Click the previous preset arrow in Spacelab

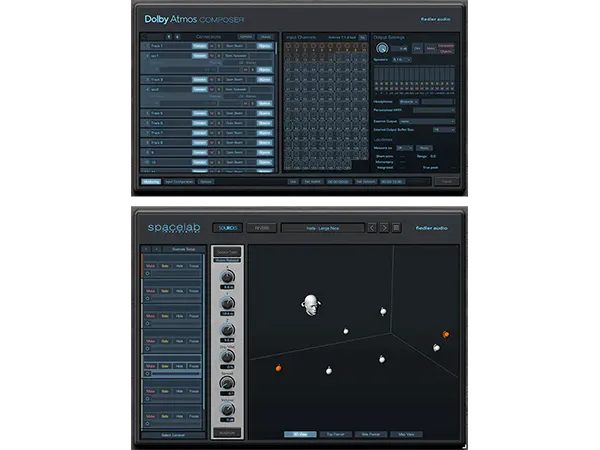tap(372, 228)
